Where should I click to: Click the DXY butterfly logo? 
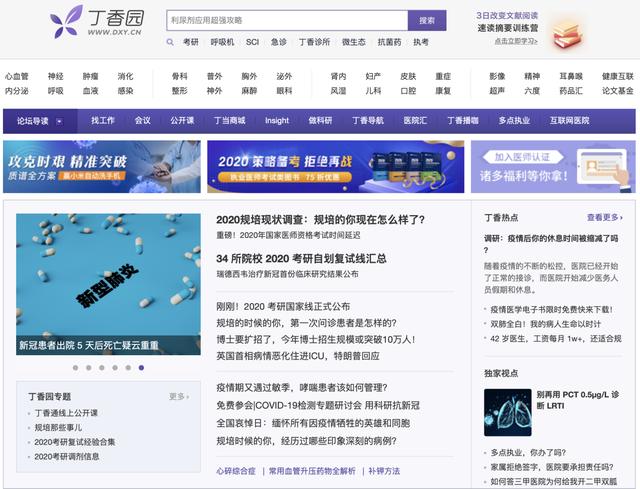pos(66,22)
